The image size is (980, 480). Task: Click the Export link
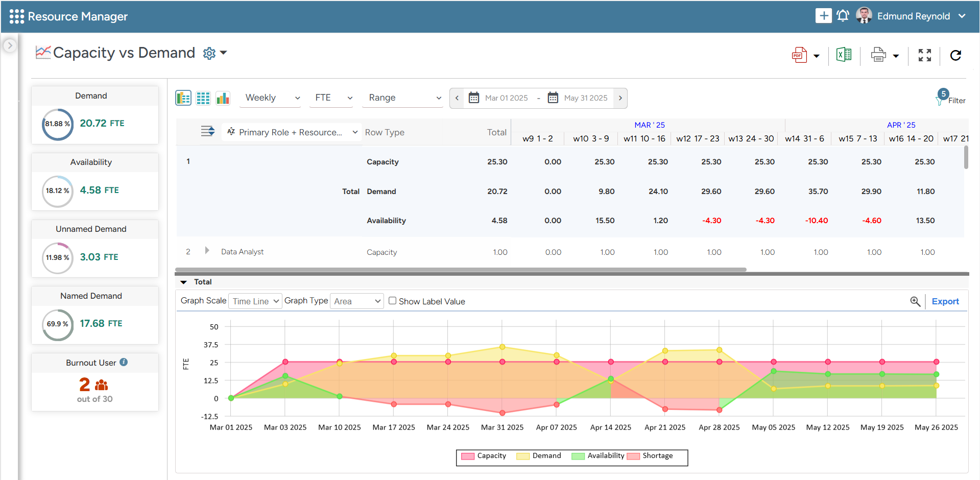coord(945,301)
